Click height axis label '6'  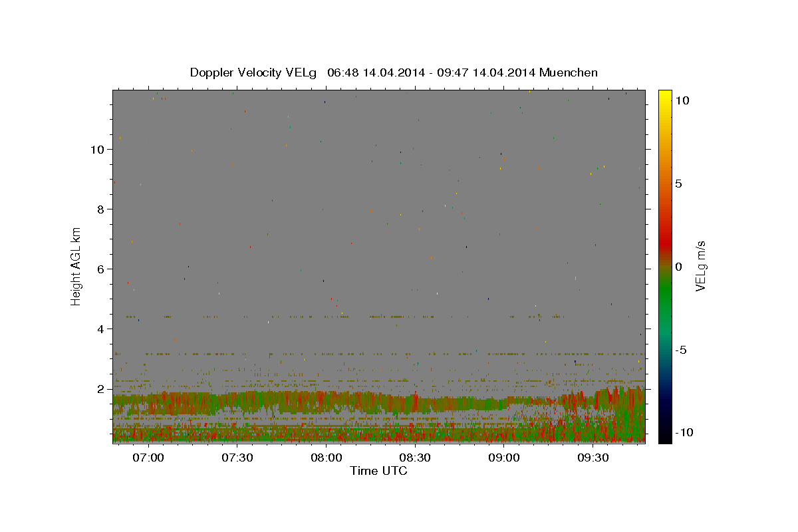point(101,269)
